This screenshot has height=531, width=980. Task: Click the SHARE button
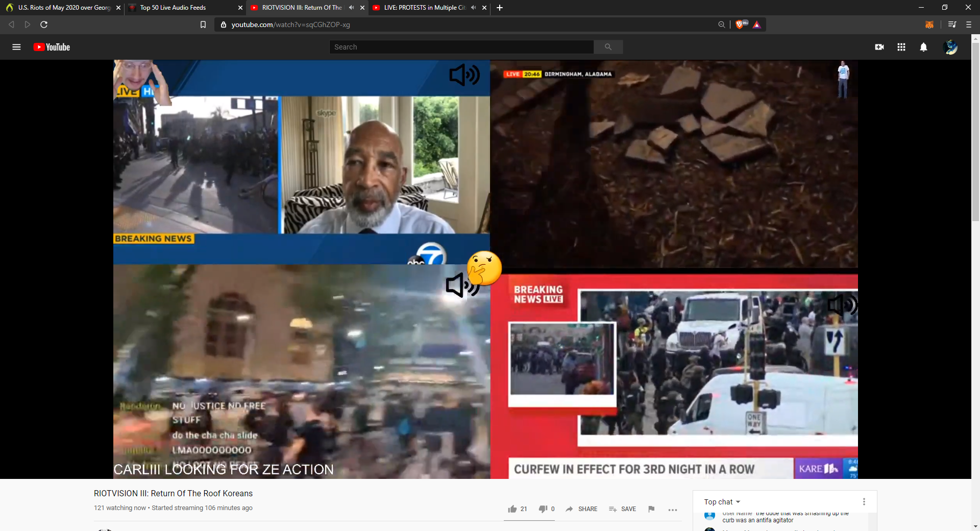(581, 509)
